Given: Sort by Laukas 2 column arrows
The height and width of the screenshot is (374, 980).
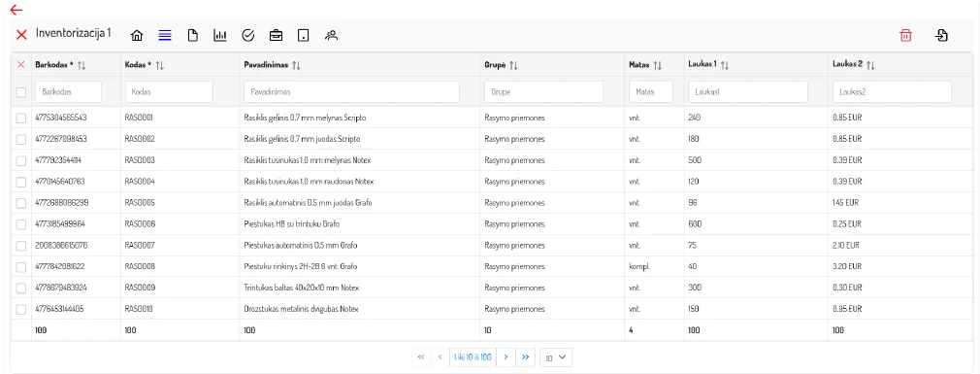Looking at the screenshot, I should [x=870, y=65].
